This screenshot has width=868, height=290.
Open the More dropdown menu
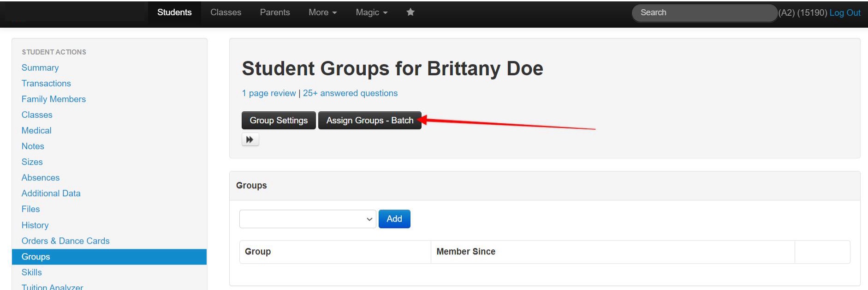click(322, 12)
